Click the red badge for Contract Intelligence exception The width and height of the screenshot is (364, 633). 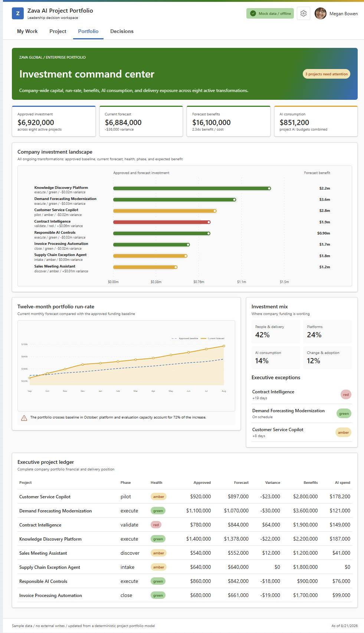coord(346,394)
